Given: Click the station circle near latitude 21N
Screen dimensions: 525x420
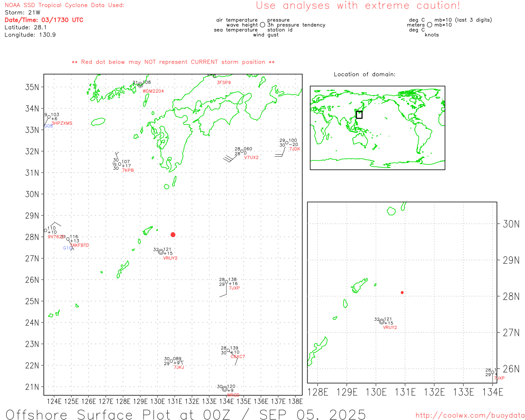Looking at the screenshot, I should 224,389.
